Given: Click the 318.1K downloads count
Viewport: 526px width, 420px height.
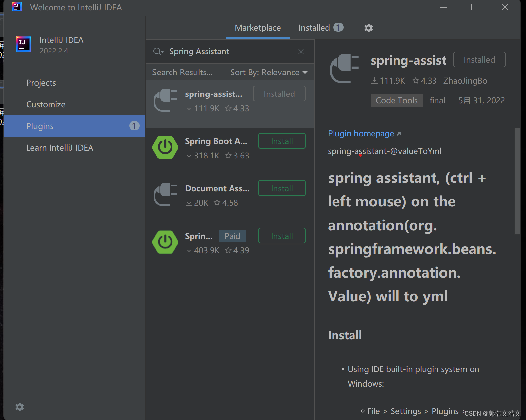Looking at the screenshot, I should pyautogui.click(x=203, y=156).
